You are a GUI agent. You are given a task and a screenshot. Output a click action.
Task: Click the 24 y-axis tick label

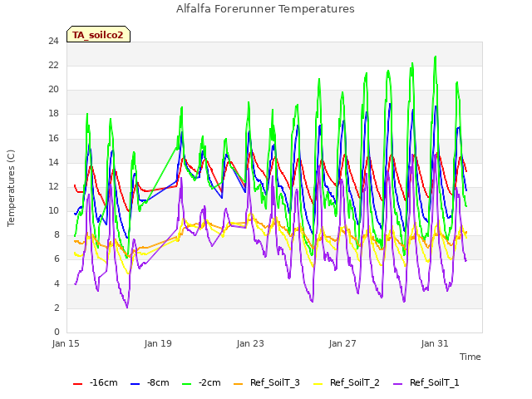pyautogui.click(x=53, y=41)
